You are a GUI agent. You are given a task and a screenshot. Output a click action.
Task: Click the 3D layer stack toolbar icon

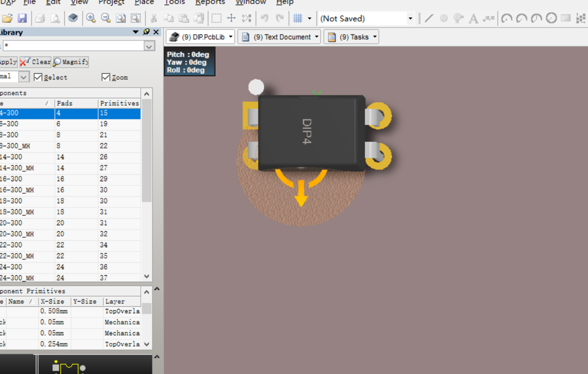pos(73,18)
